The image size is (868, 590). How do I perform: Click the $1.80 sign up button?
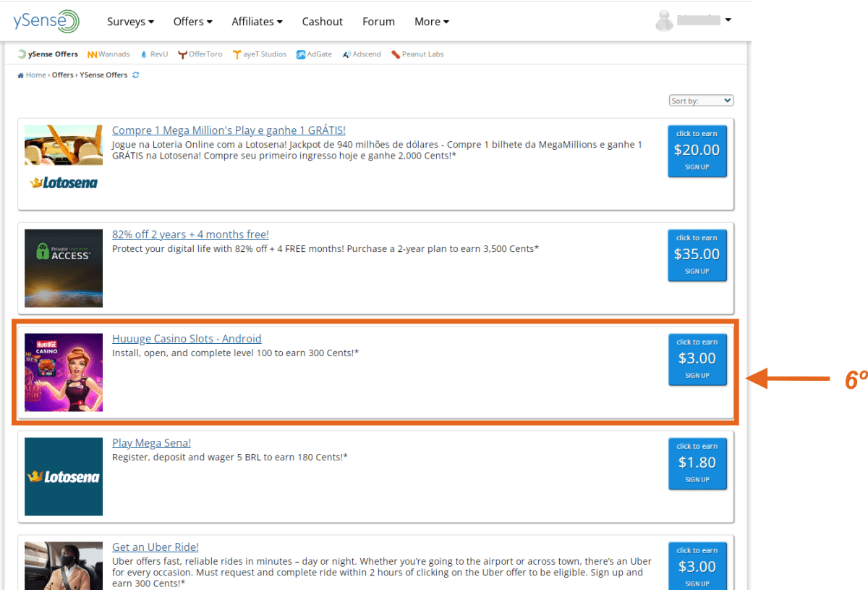click(697, 463)
